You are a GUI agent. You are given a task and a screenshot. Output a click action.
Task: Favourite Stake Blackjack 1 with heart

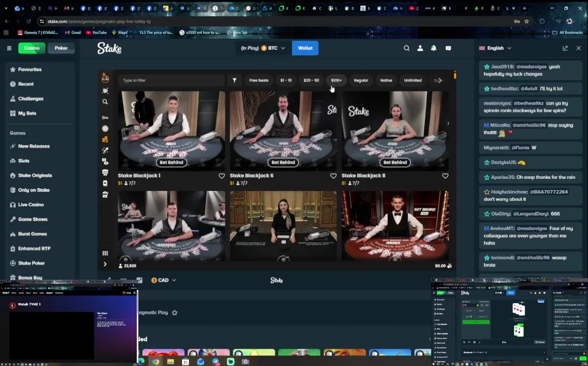(222, 176)
